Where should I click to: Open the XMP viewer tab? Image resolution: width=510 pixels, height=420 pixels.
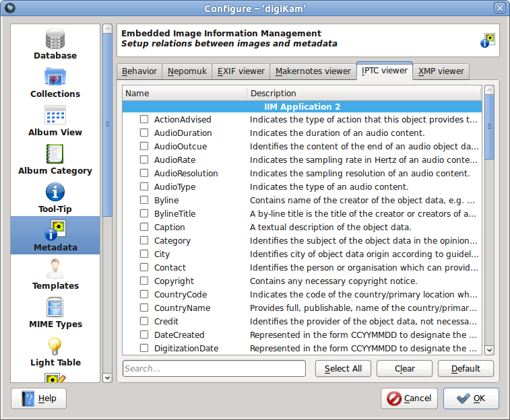coord(441,71)
